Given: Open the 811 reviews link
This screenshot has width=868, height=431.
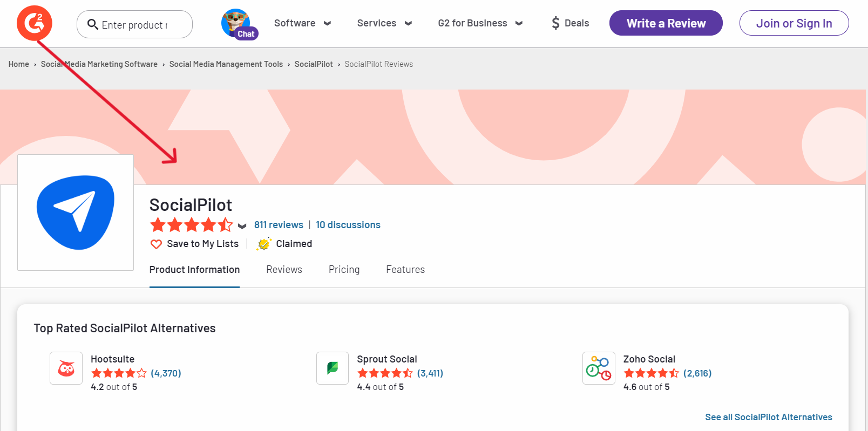Looking at the screenshot, I should (x=279, y=225).
